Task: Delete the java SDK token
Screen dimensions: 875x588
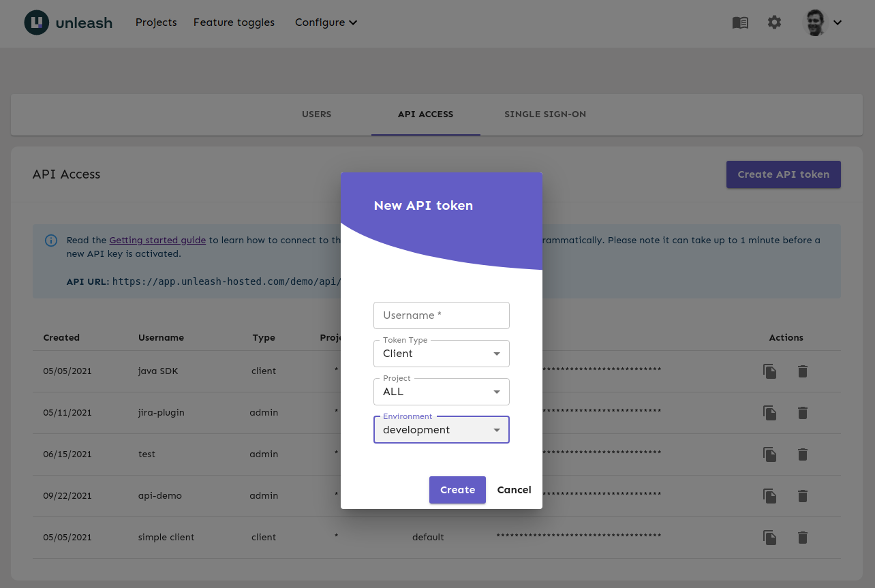Action: click(803, 371)
